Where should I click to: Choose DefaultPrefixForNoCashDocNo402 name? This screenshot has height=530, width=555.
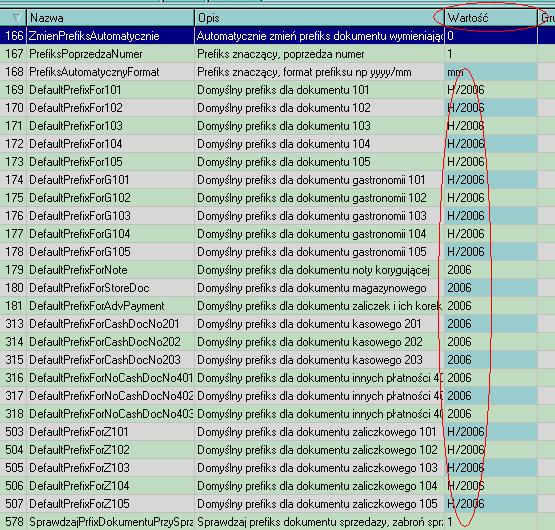click(x=111, y=396)
